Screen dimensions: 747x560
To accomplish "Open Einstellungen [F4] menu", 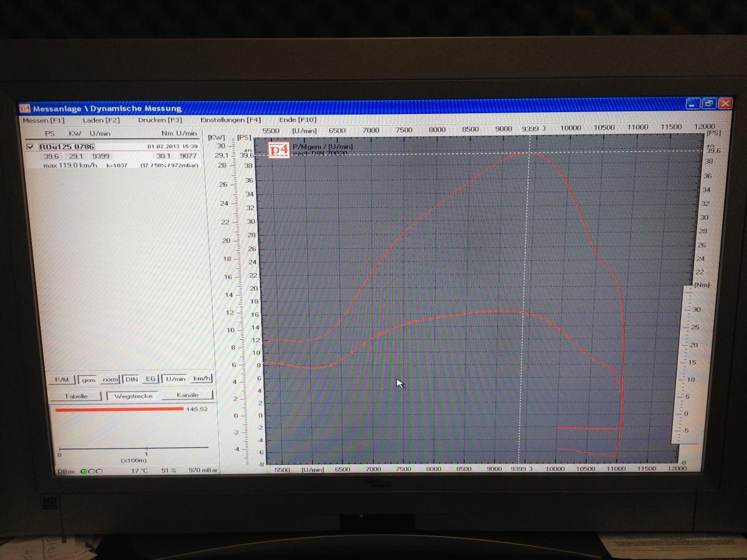I will click(230, 120).
